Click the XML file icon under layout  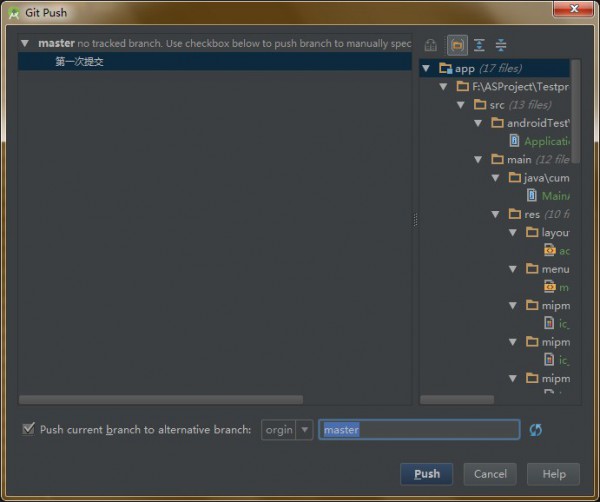pyautogui.click(x=549, y=250)
